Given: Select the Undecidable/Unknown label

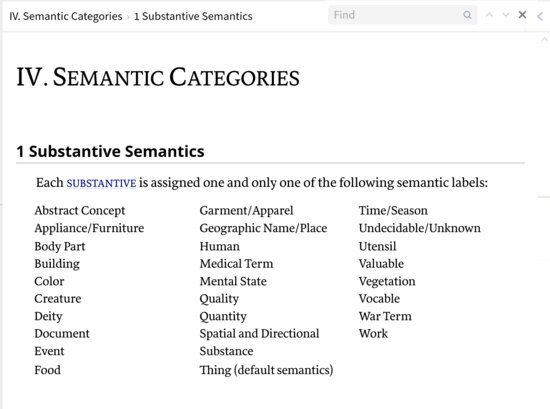Looking at the screenshot, I should (x=420, y=228).
